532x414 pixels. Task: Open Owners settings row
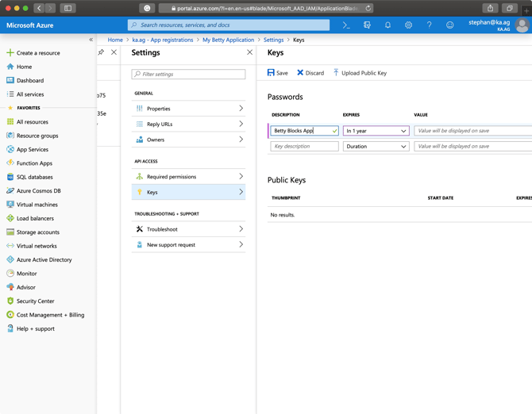(x=188, y=140)
